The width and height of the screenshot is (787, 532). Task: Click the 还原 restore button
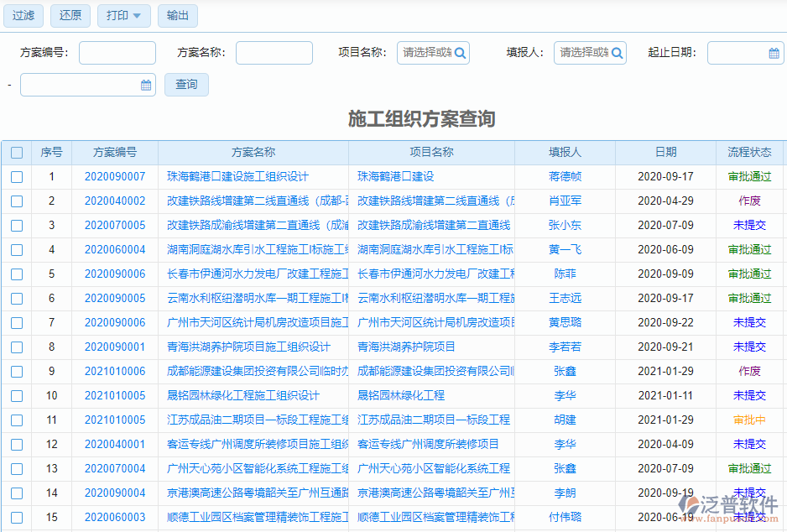[70, 15]
